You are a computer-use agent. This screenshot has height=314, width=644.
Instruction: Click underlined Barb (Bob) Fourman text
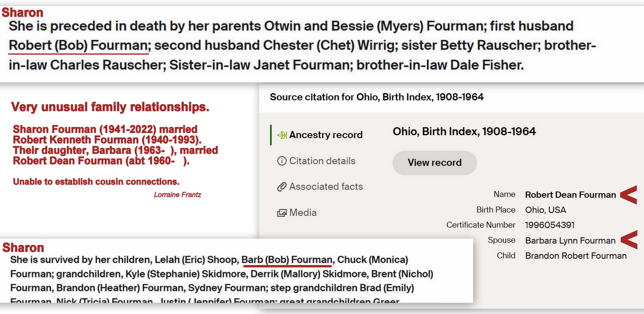pos(287,260)
